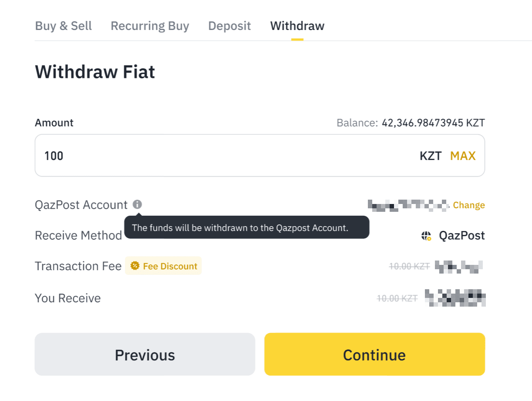Click the QazPost globe icon in Receive Method
Viewport: 532px width, 401px height.
click(x=426, y=236)
